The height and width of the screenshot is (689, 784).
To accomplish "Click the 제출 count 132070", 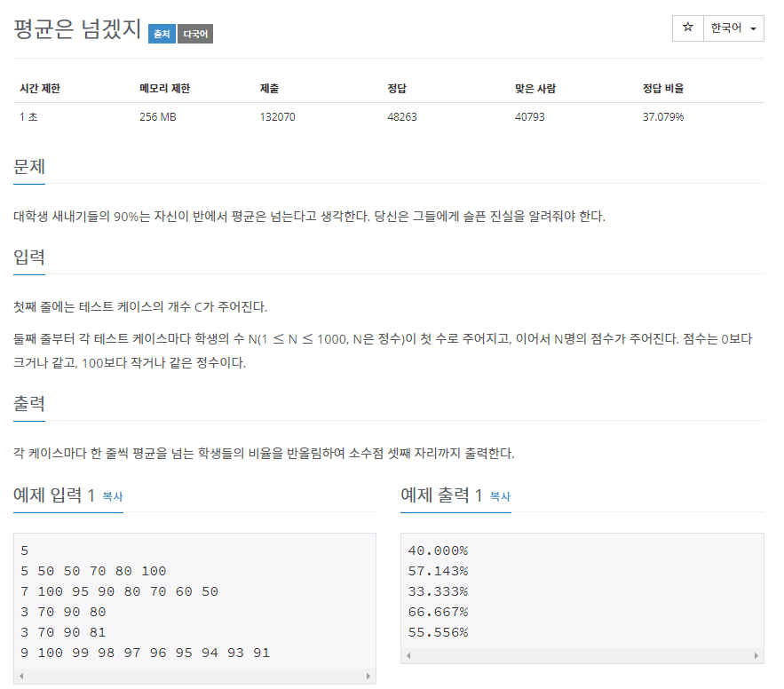I will (277, 116).
